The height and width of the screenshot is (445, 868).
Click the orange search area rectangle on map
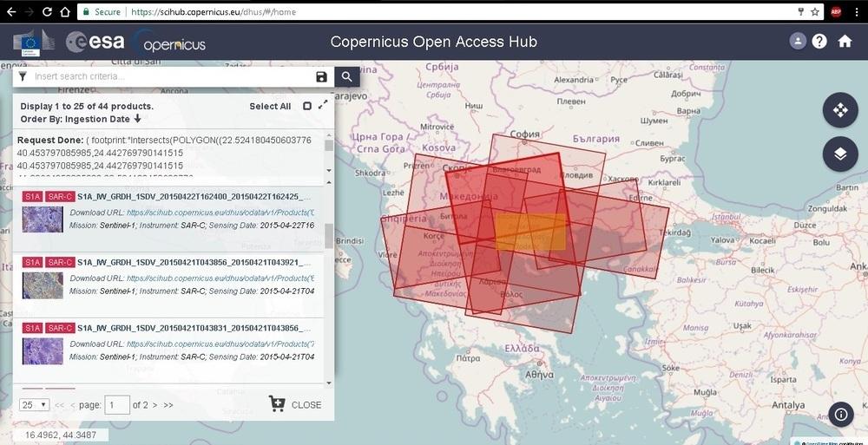530,232
